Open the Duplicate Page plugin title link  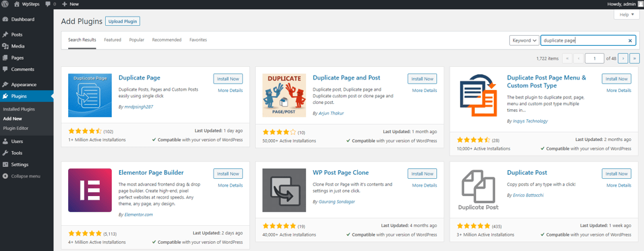(140, 77)
